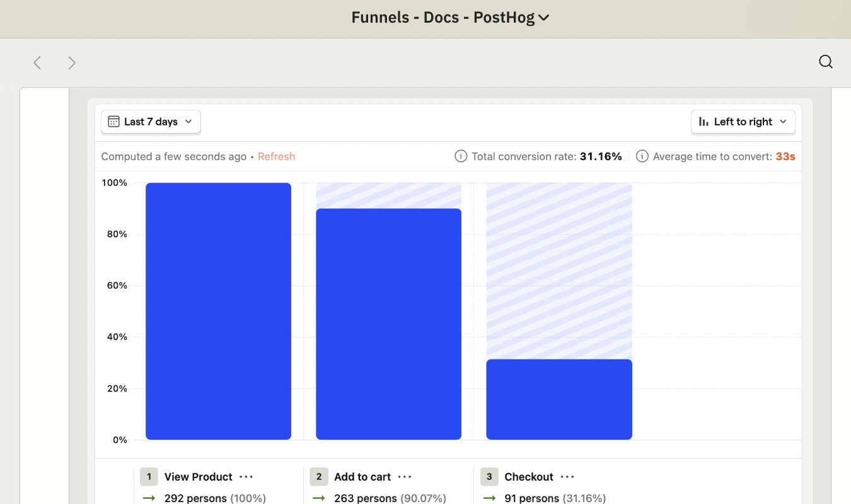Click the Checkout funnel bar
The height and width of the screenshot is (504, 851).
[559, 399]
